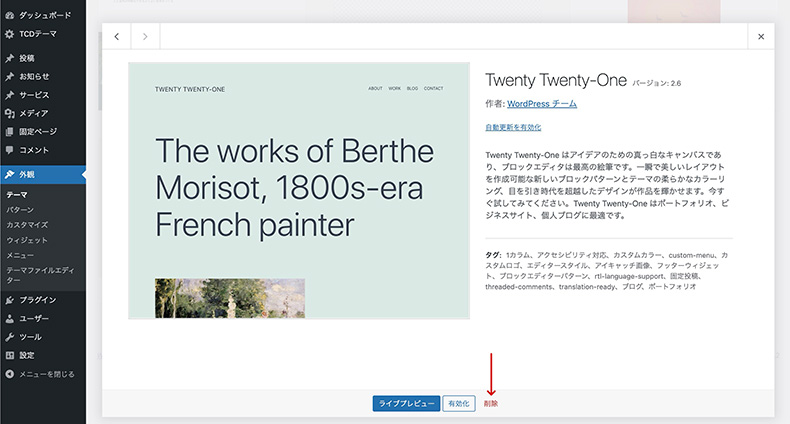This screenshot has height=424, width=790.
Task: Open the ウィジェット submenu item
Action: (27, 240)
